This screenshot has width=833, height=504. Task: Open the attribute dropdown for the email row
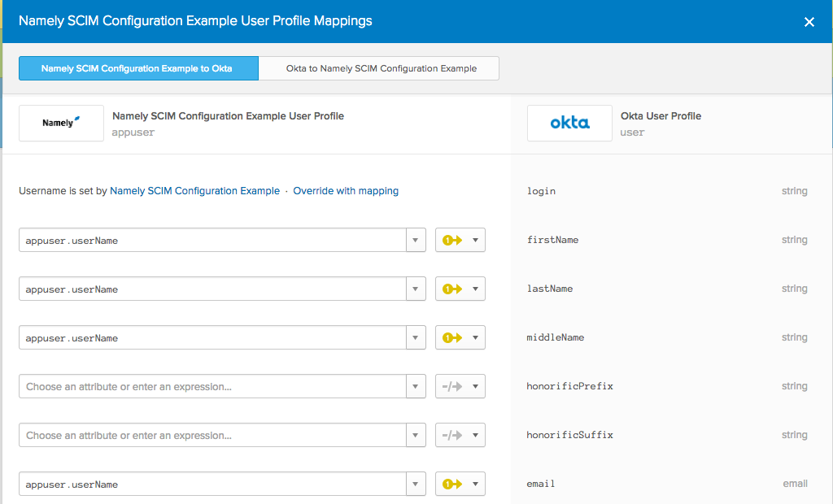[416, 484]
